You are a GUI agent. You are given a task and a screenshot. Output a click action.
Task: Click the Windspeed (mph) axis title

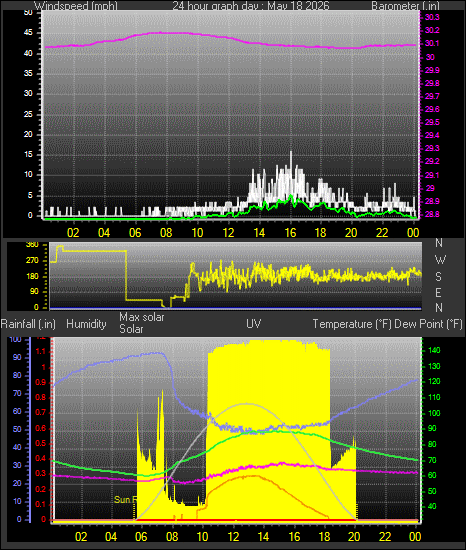76,6
